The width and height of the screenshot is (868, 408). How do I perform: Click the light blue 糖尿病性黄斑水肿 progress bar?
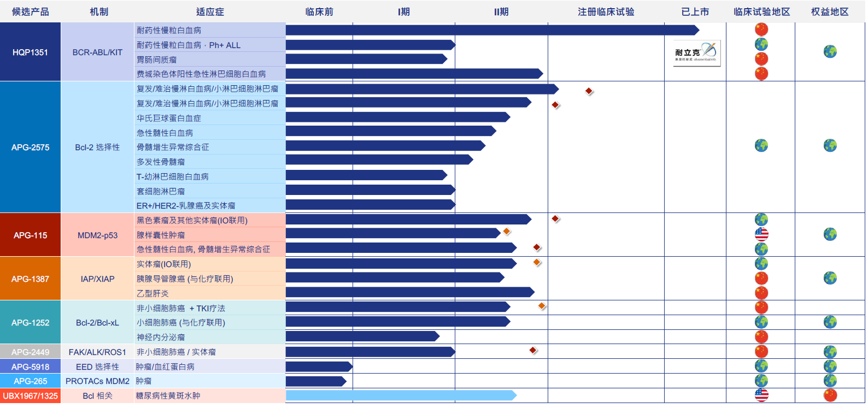pyautogui.click(x=400, y=395)
